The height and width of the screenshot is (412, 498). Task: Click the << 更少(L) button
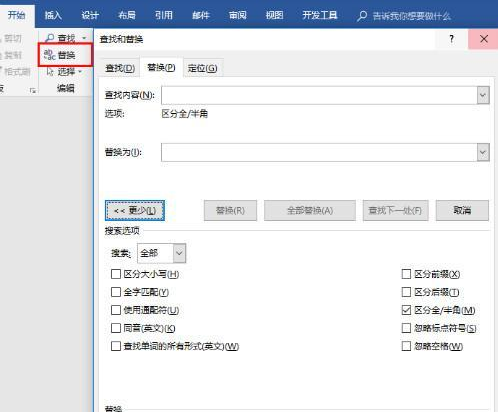point(135,210)
